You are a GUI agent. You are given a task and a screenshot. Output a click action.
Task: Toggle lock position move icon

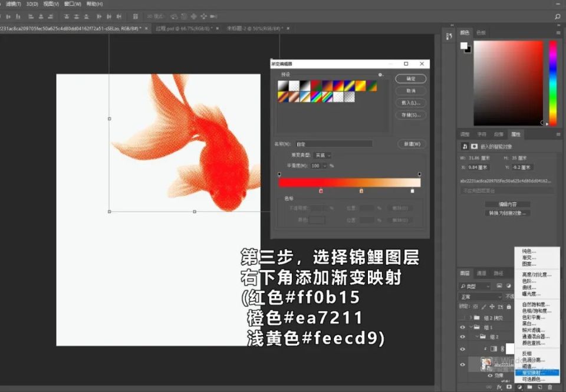pos(492,307)
